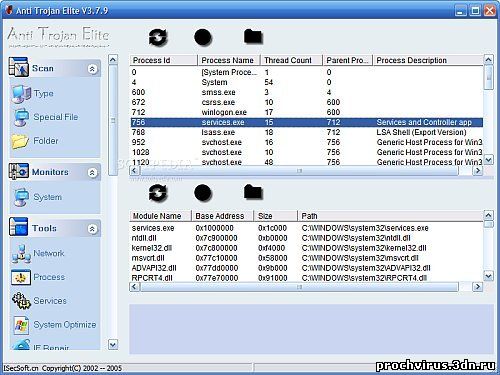Click the Tools section icon

click(19, 227)
